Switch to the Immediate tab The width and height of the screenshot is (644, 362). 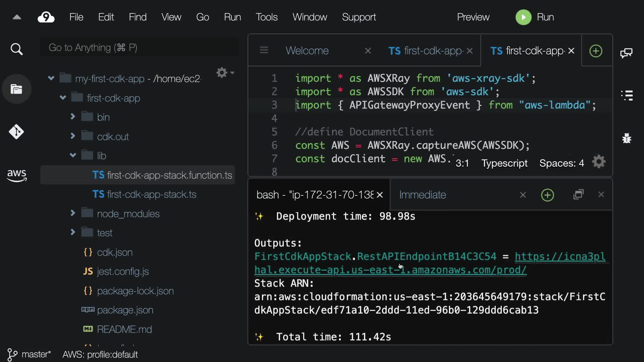pyautogui.click(x=422, y=195)
